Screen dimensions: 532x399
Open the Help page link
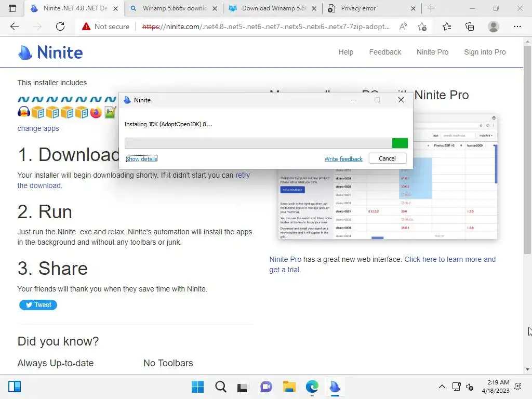click(345, 52)
